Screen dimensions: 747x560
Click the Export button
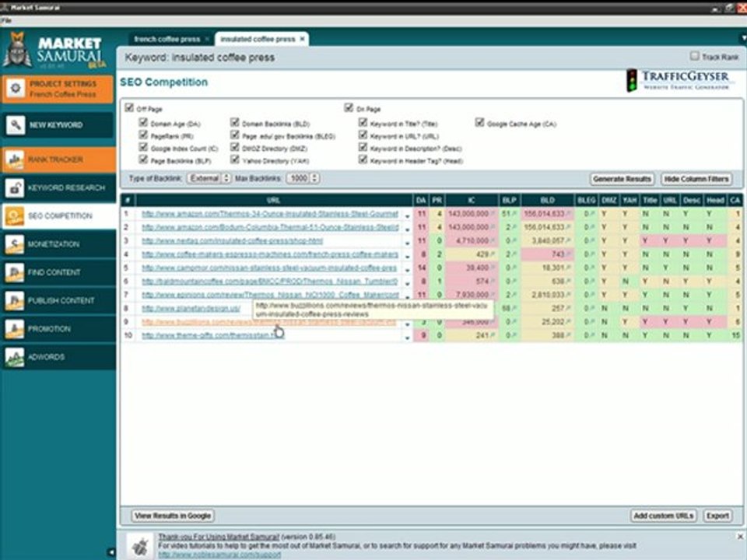[x=718, y=516]
